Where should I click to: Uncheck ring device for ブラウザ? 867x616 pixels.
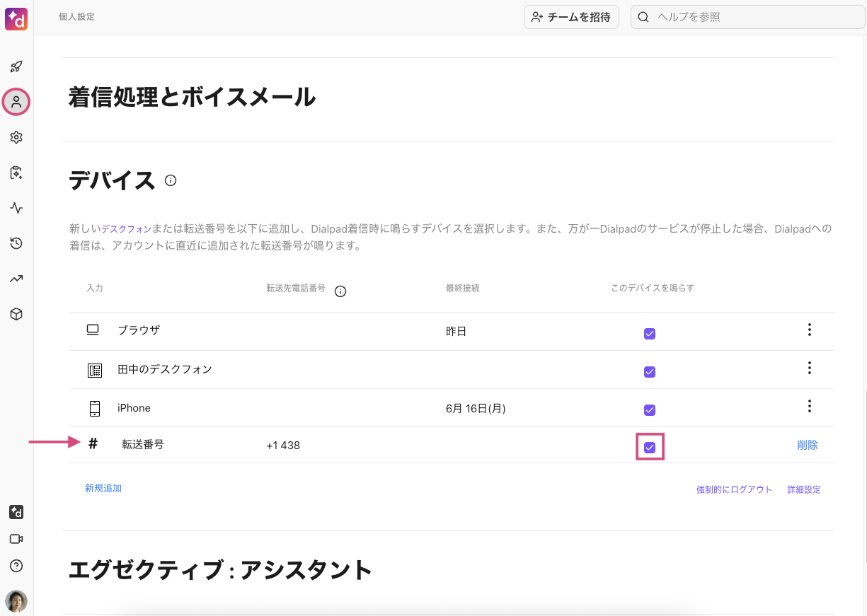(x=650, y=334)
